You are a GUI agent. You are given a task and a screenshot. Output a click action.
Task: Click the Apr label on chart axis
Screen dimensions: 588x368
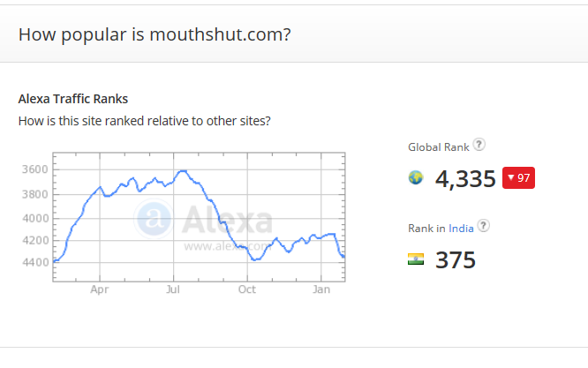[x=99, y=289]
